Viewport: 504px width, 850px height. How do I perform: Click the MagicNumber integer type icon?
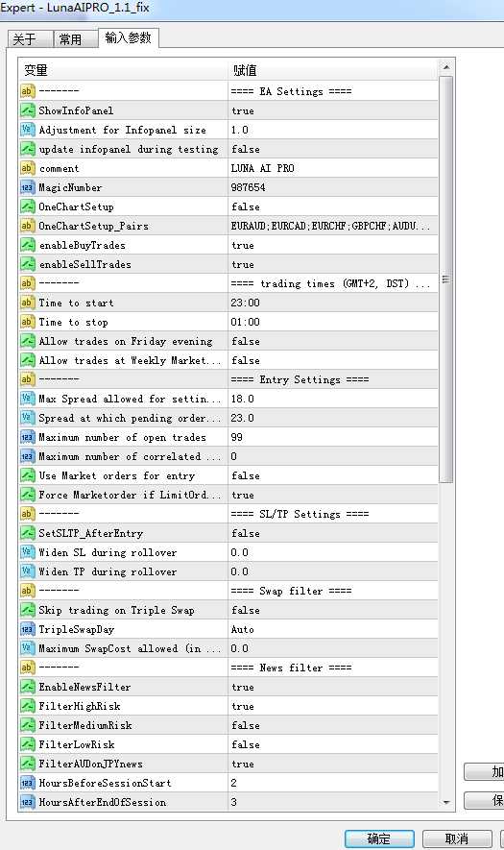tap(27, 187)
